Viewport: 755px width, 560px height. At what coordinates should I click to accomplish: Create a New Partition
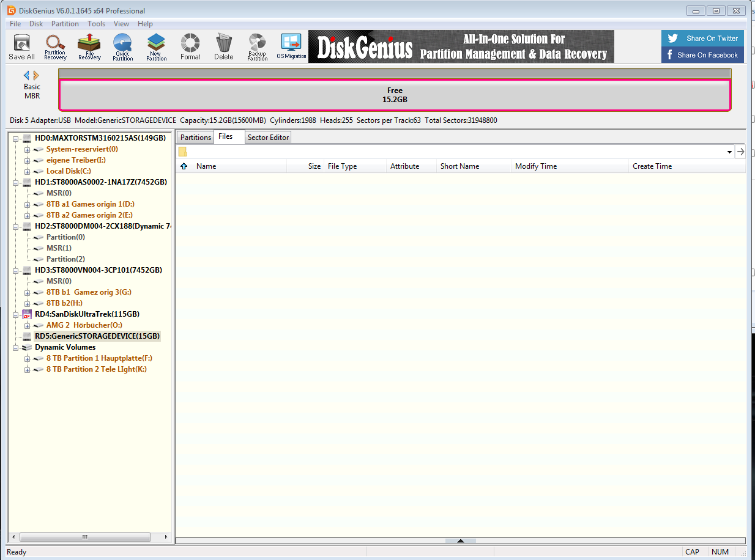157,47
